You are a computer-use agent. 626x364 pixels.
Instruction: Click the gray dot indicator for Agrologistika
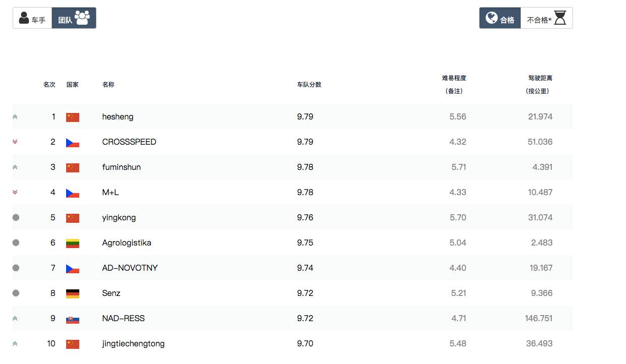click(x=16, y=242)
